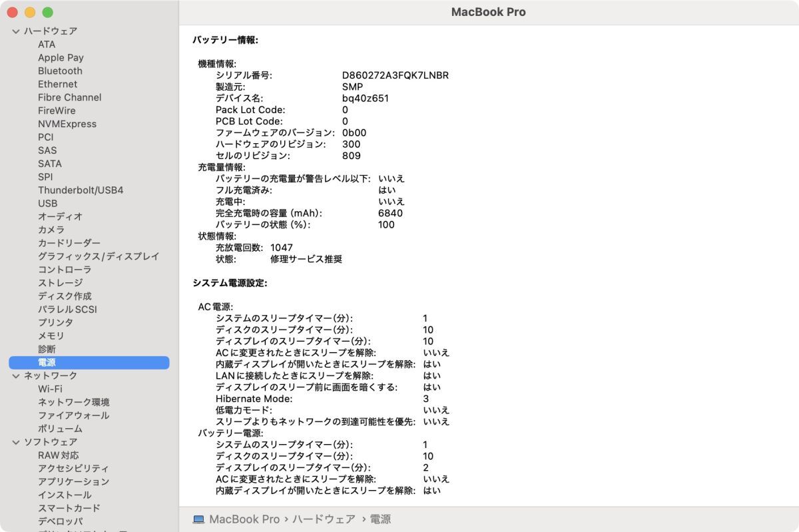
Task: Click the cycle count value 1047
Action: 282,248
